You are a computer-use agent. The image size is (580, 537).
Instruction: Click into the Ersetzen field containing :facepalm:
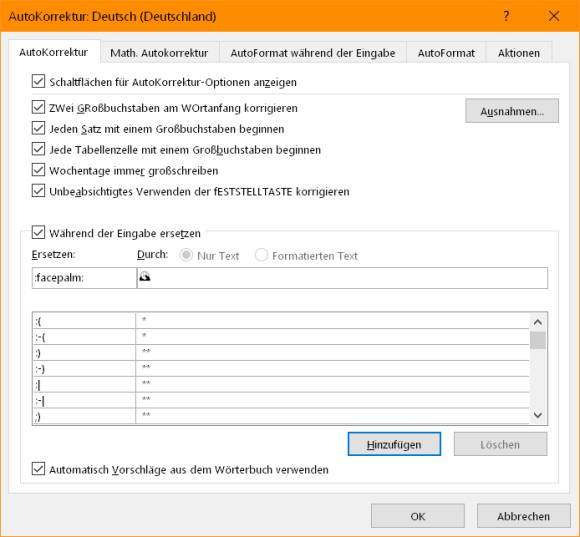(x=84, y=278)
